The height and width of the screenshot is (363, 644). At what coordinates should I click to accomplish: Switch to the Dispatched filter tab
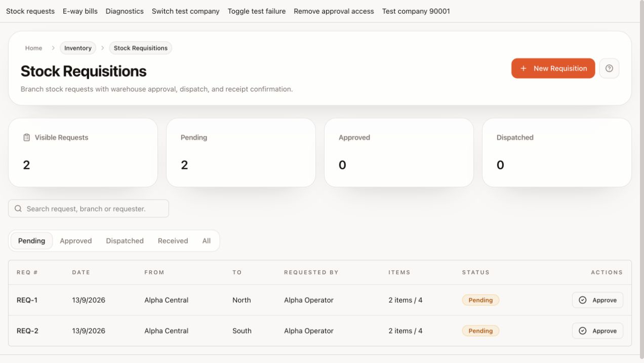125,241
